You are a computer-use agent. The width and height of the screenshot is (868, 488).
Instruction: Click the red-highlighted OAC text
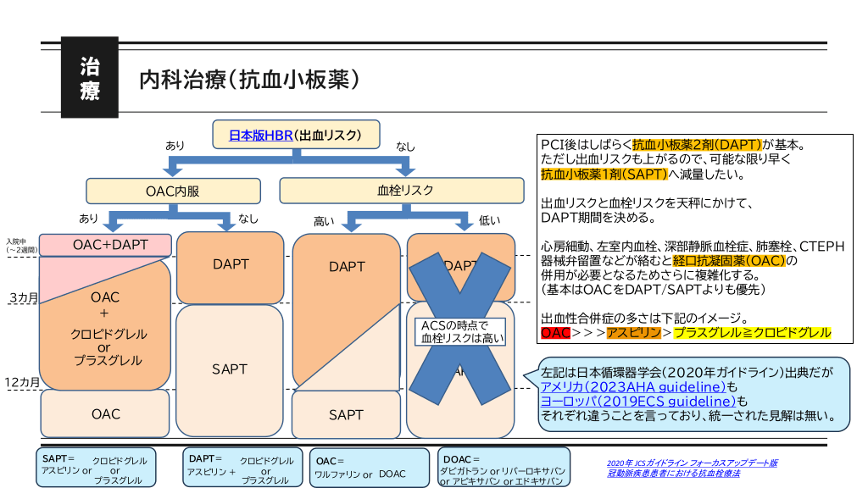tap(555, 333)
